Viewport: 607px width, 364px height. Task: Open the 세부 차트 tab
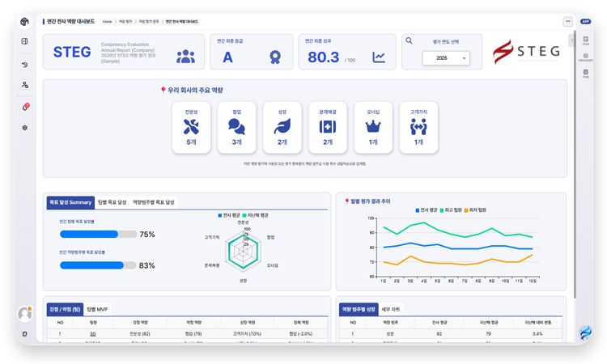point(391,310)
